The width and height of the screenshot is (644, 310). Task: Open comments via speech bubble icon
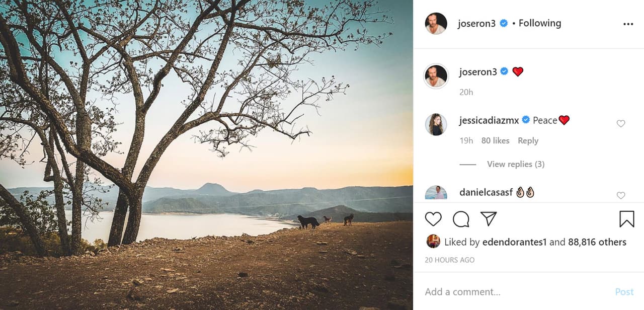coord(461,219)
